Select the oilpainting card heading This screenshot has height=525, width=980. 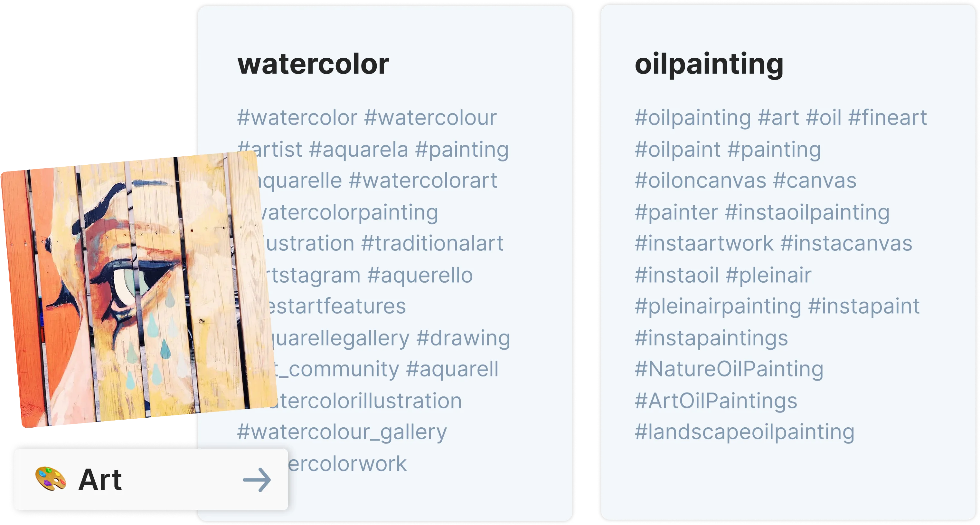709,64
